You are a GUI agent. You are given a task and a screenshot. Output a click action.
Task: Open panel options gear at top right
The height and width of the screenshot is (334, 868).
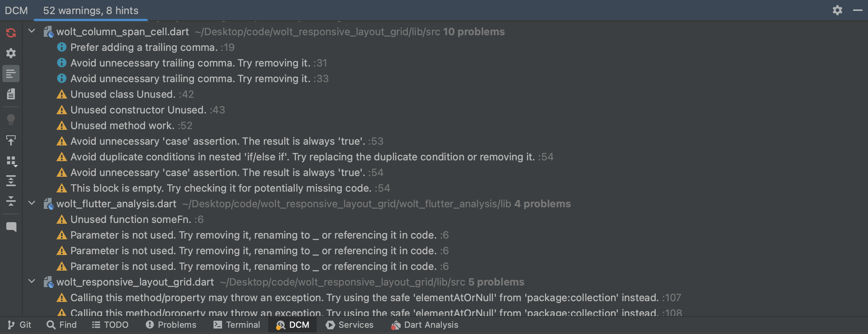click(x=837, y=10)
